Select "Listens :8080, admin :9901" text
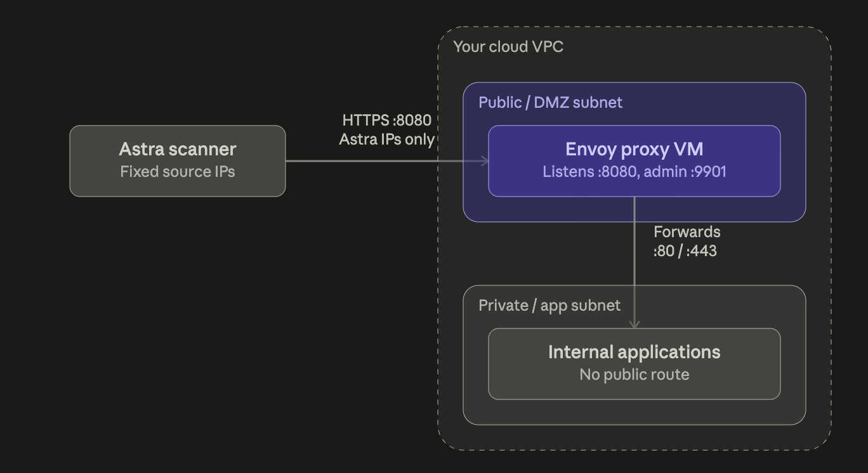Viewport: 868px width, 473px height. (x=635, y=172)
